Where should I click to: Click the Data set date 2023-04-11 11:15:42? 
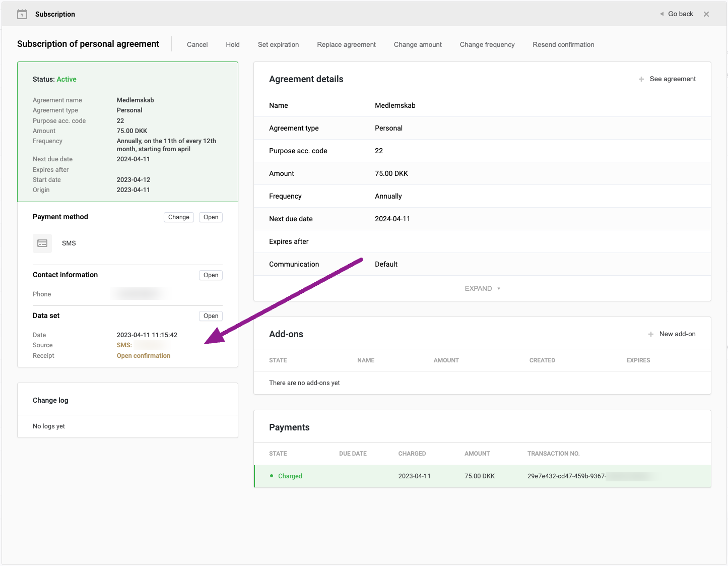tap(147, 335)
